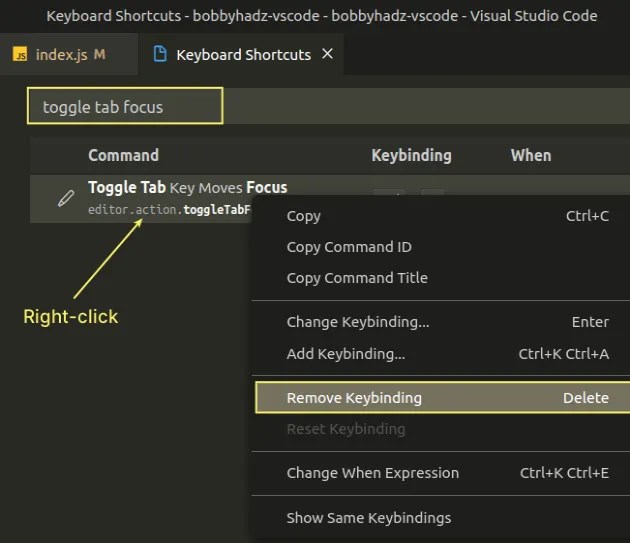Screen dimensions: 630x543
Task: Click the Command column header
Action: click(123, 156)
